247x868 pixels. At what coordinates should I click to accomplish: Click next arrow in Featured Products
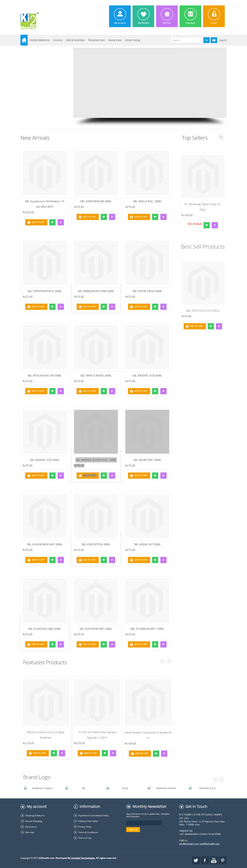click(x=169, y=661)
